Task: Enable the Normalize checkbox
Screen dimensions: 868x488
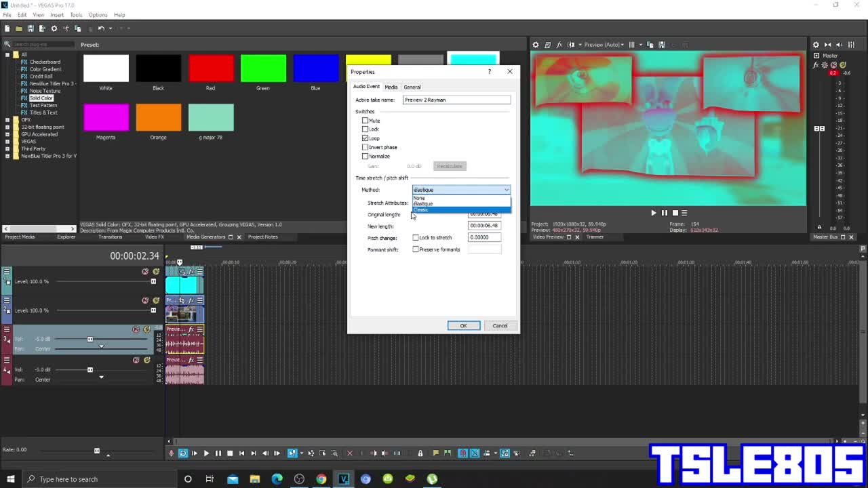Action: click(x=365, y=156)
